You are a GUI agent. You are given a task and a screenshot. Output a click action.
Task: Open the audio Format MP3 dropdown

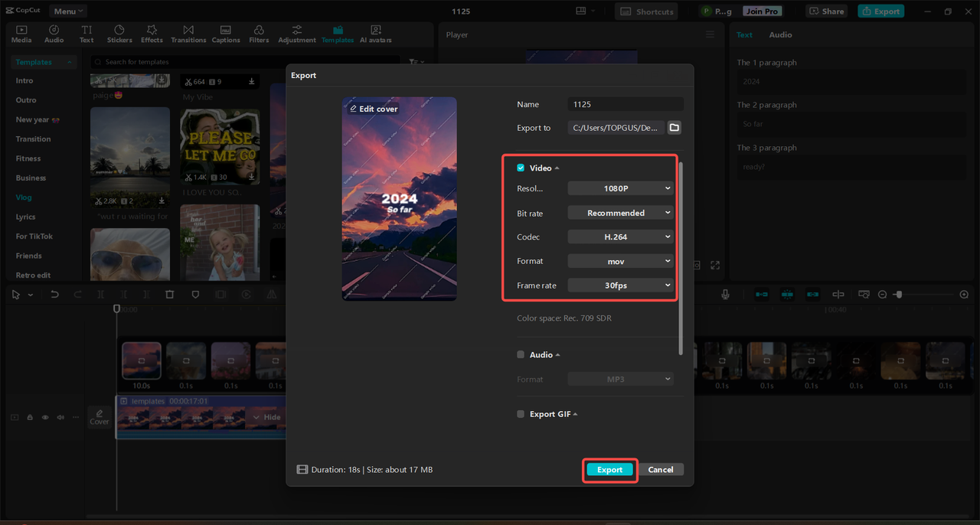coord(621,379)
